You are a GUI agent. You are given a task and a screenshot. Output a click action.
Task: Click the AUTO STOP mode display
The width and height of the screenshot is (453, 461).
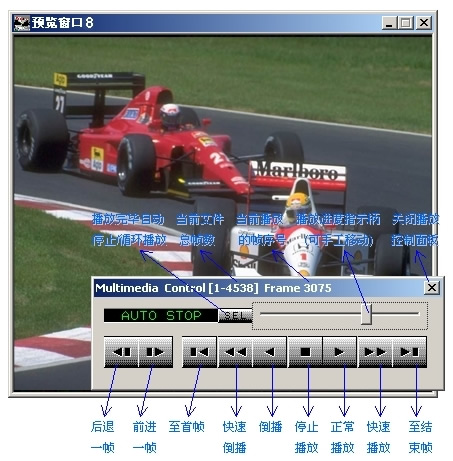coord(161,316)
